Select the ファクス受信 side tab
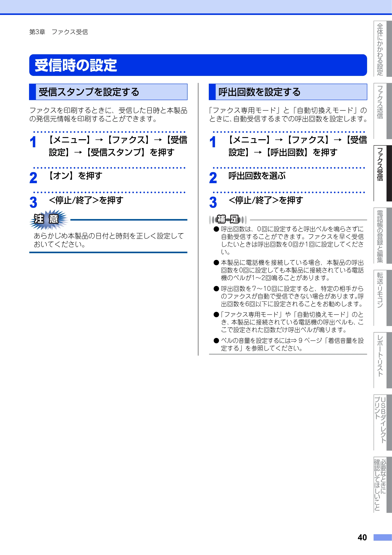The height and width of the screenshot is (555, 392). coord(383,173)
